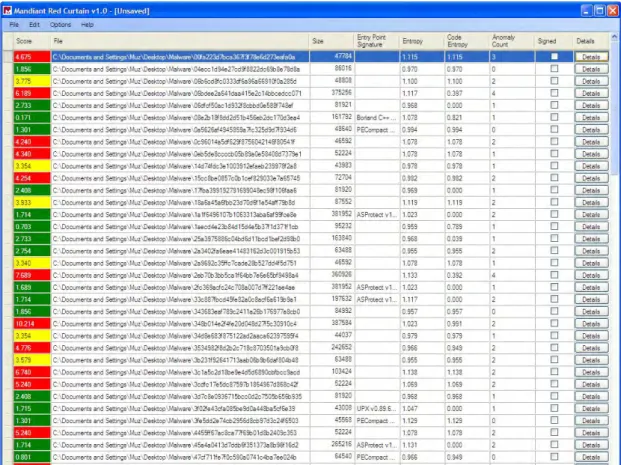
Task: Toggle Signed checkbox for score 10.214 row
Action: click(x=554, y=323)
